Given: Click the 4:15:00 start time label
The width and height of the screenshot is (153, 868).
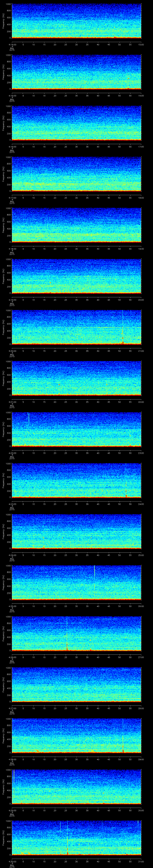Looking at the screenshot, I should coord(12,96).
